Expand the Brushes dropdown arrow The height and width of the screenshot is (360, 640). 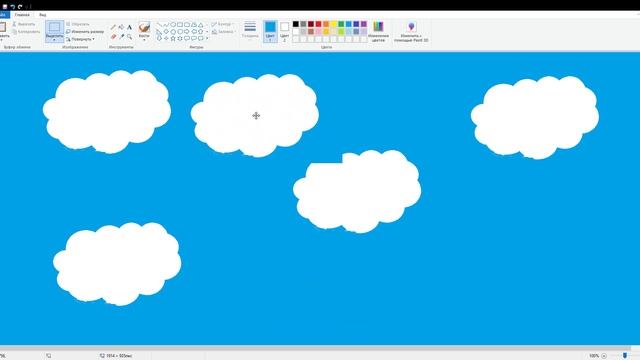[144, 40]
